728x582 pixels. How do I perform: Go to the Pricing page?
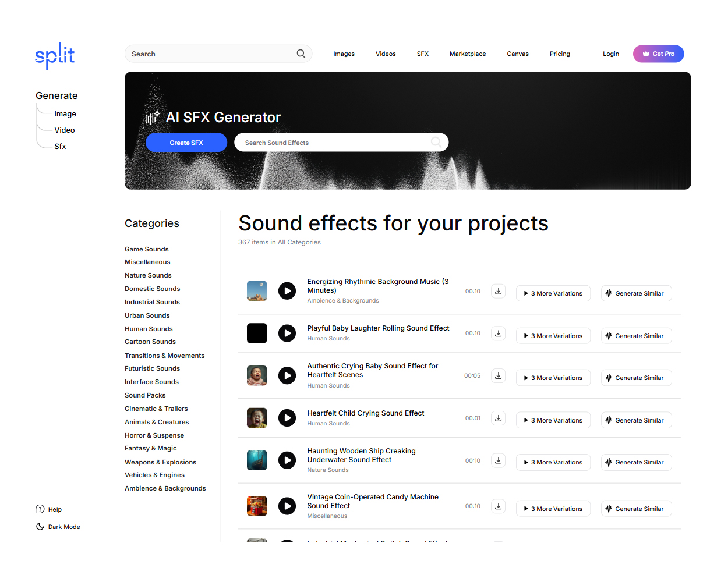tap(560, 54)
